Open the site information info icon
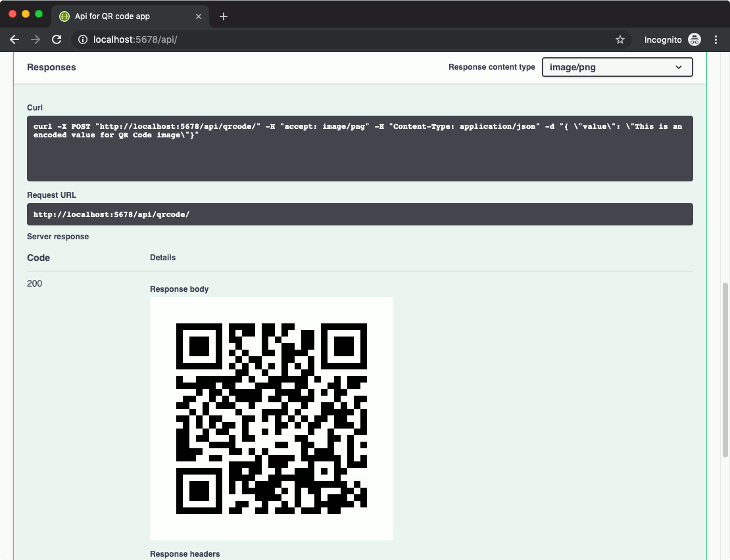The height and width of the screenshot is (560, 730). tap(82, 39)
